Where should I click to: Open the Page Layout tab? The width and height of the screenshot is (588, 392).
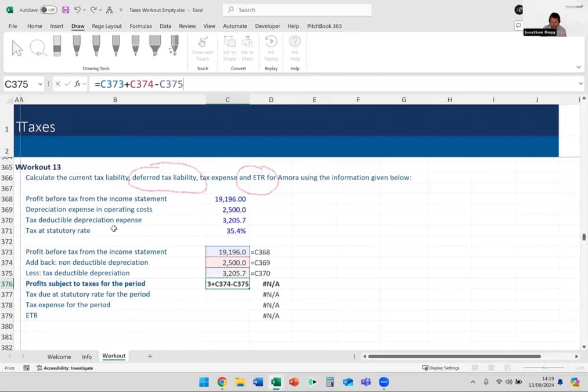pyautogui.click(x=106, y=26)
